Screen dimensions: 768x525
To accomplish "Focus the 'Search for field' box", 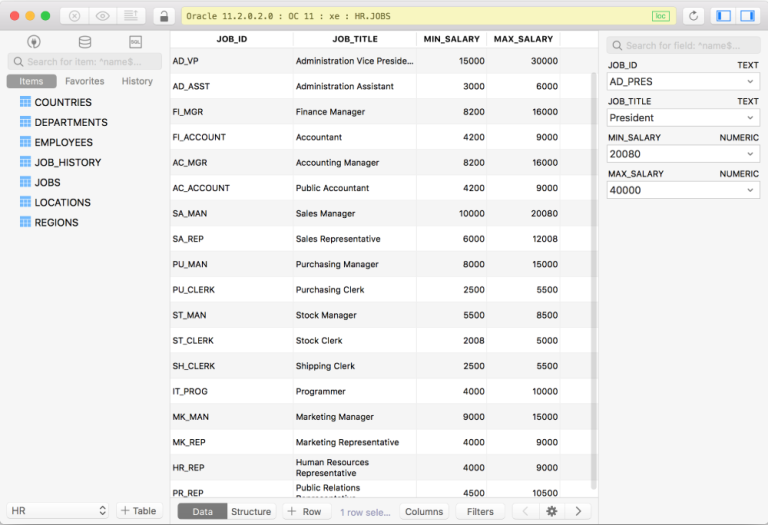I will [683, 46].
